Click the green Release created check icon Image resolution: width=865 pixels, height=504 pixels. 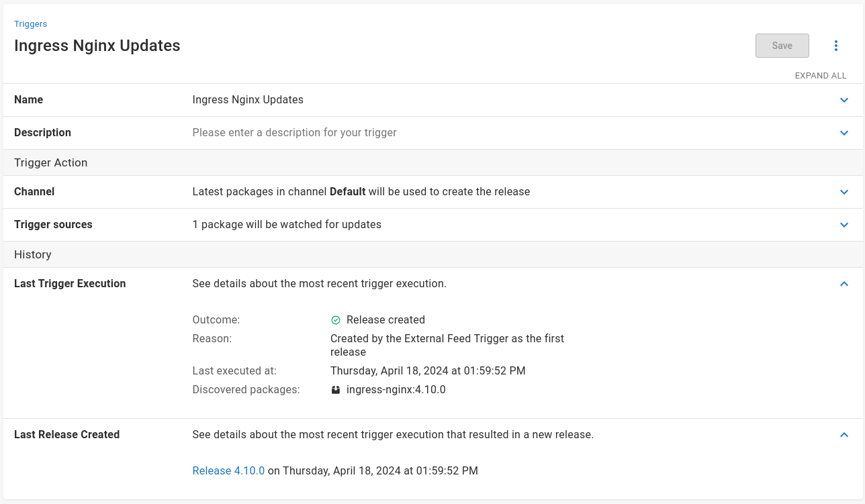coord(336,320)
